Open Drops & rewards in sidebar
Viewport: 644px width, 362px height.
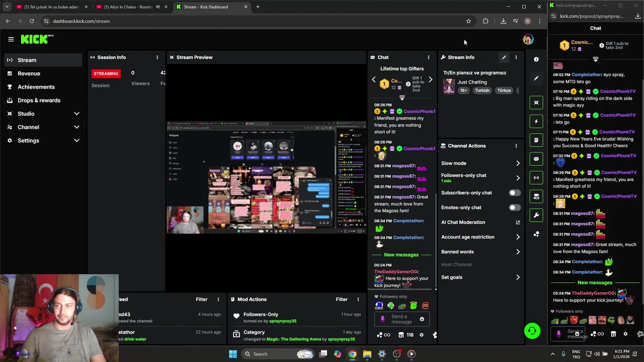click(43, 100)
